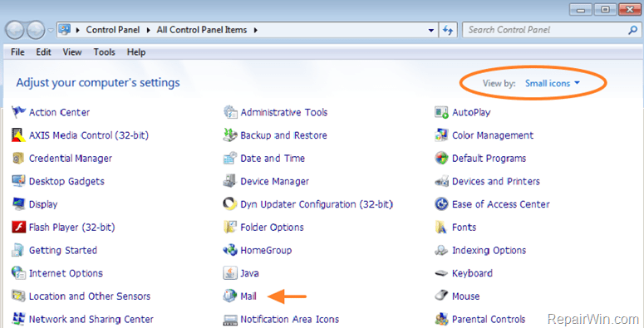Open the Display text link
644x328 pixels.
43,204
